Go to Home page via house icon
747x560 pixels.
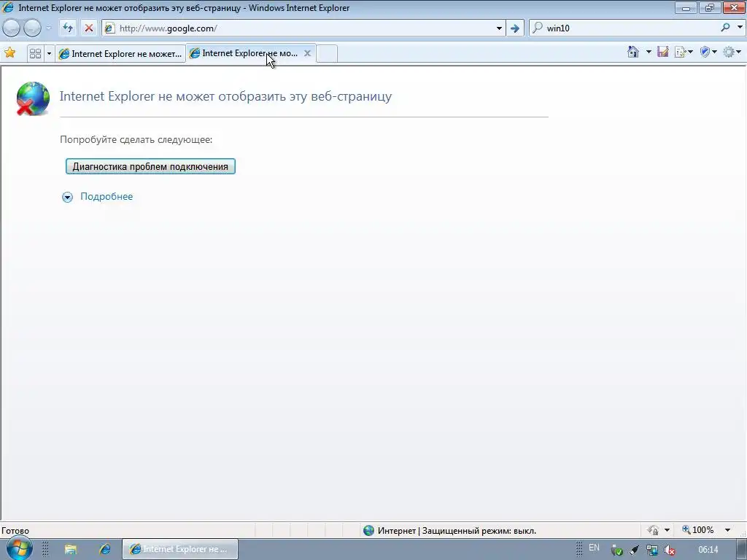tap(633, 52)
